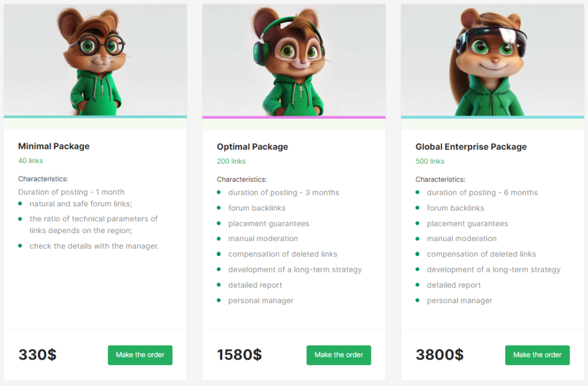
Task: Open the Minimal Package title
Action: click(54, 146)
